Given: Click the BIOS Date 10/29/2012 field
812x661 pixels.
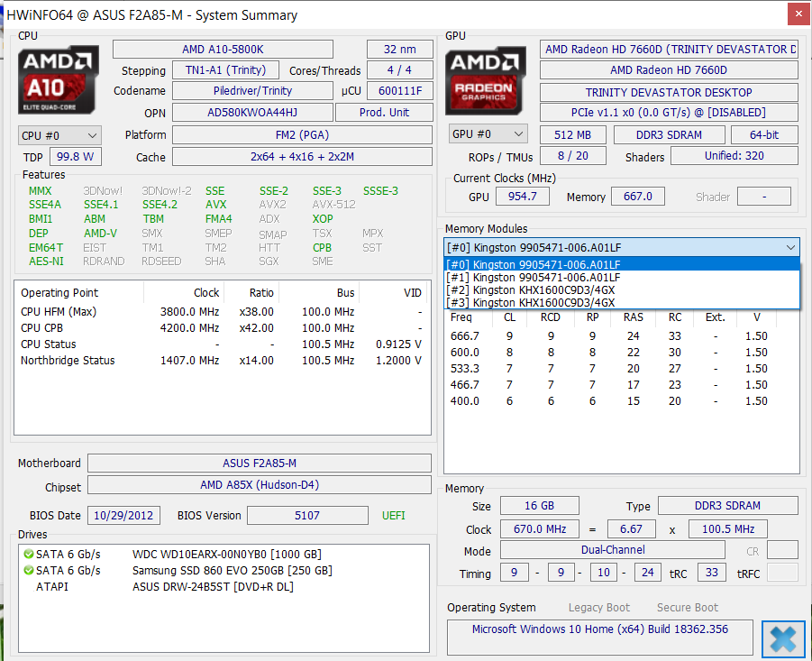Looking at the screenshot, I should click(x=123, y=516).
